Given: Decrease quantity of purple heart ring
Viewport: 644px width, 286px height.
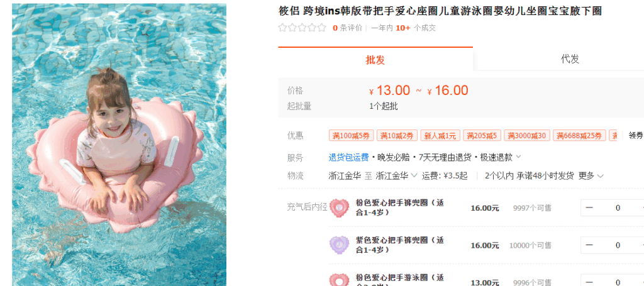Looking at the screenshot, I should [x=589, y=245].
